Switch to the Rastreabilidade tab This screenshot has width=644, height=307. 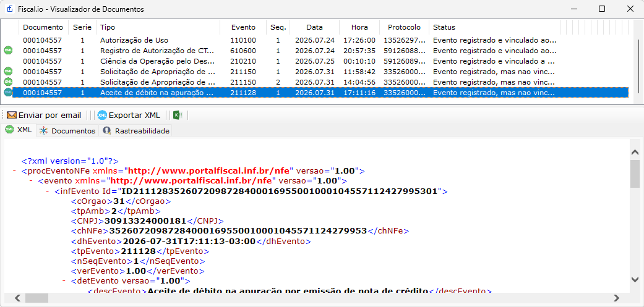click(x=136, y=131)
